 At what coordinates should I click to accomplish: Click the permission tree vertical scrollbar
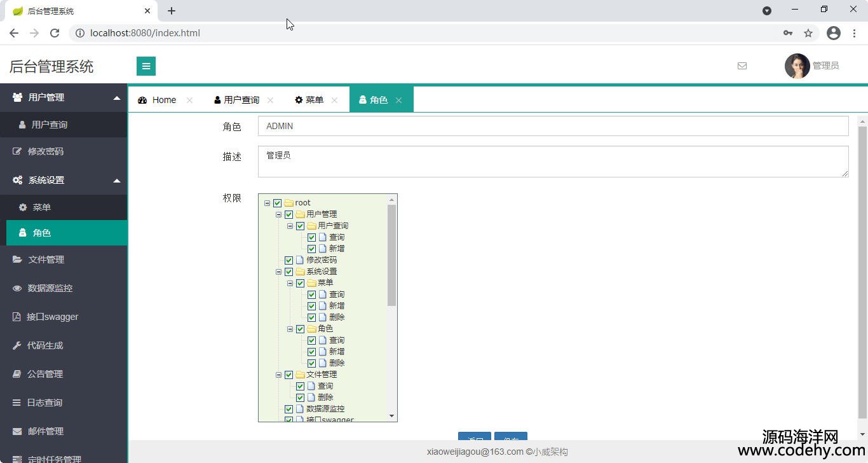391,255
